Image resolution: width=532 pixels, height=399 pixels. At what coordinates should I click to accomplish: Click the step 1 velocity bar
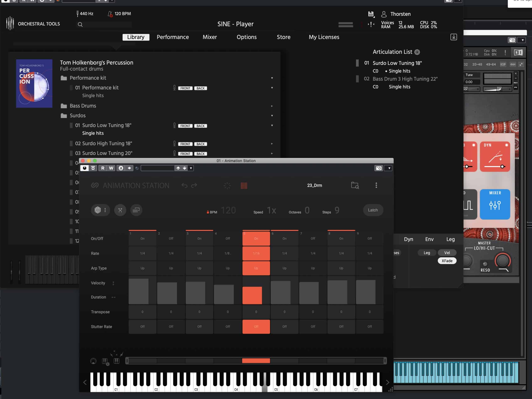(x=139, y=291)
